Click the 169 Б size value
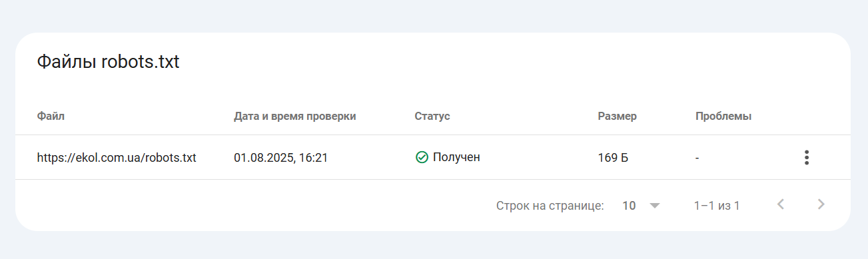Screen dimensions: 868x259 [x=614, y=158]
